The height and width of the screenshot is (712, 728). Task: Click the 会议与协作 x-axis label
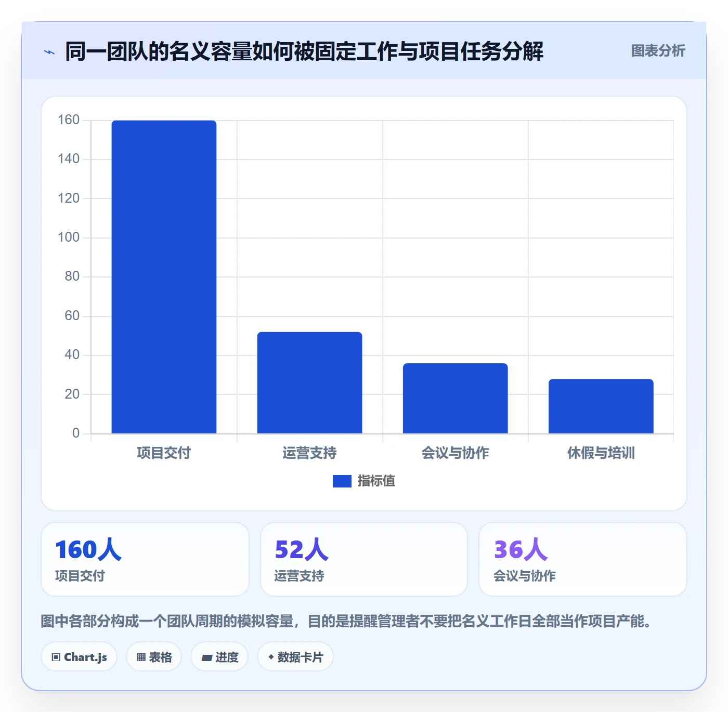(455, 453)
